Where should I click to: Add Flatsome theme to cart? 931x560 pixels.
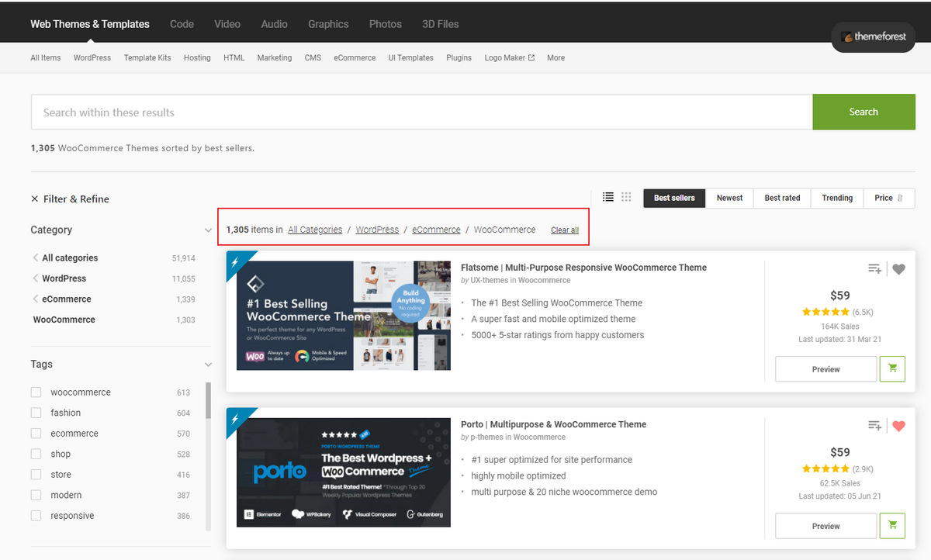click(892, 369)
